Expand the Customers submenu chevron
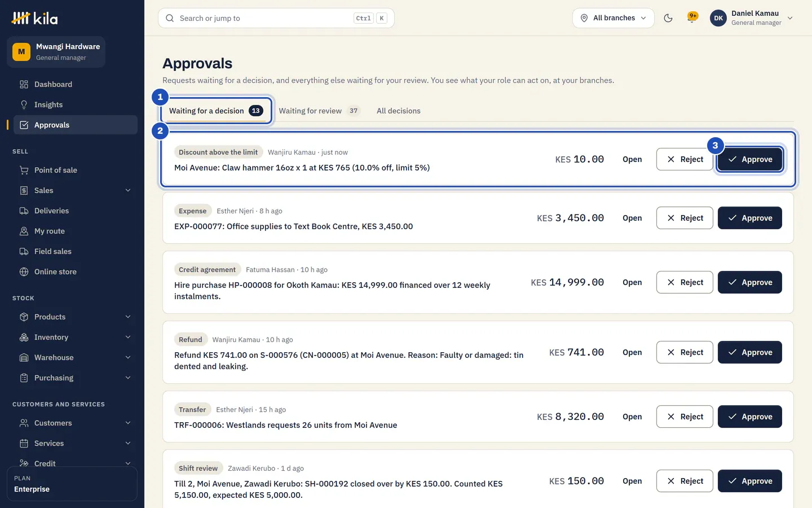 point(128,423)
